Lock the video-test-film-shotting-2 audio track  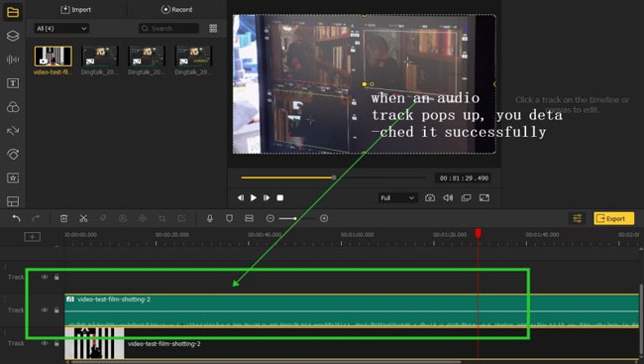[56, 310]
